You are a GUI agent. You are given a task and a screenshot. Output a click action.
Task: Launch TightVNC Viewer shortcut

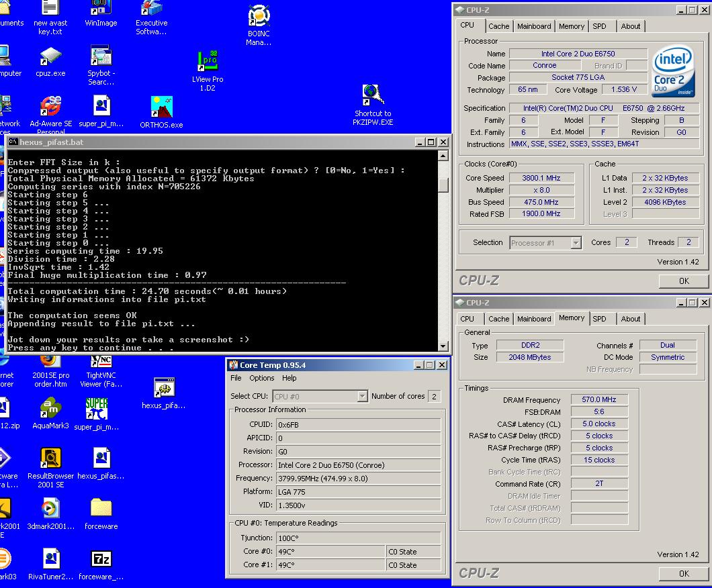tap(101, 371)
